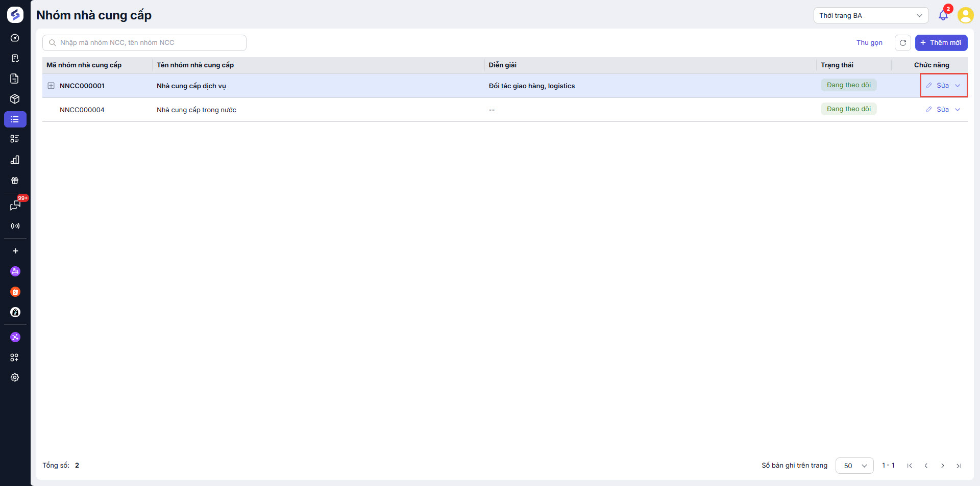The height and width of the screenshot is (486, 980).
Task: Click the refresh icon button
Action: coord(903,43)
